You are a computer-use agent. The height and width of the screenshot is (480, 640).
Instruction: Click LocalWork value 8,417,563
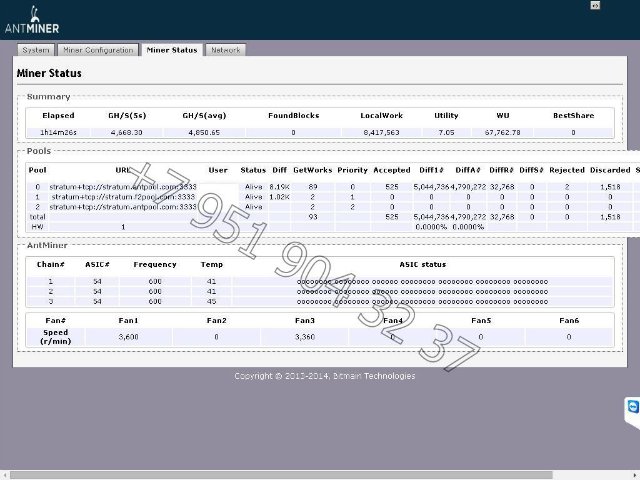pos(381,132)
